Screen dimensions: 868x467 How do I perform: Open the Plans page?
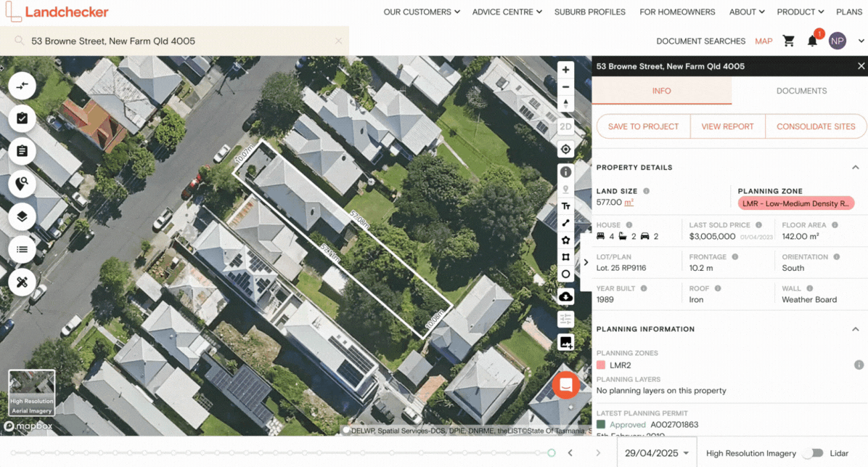pos(848,12)
